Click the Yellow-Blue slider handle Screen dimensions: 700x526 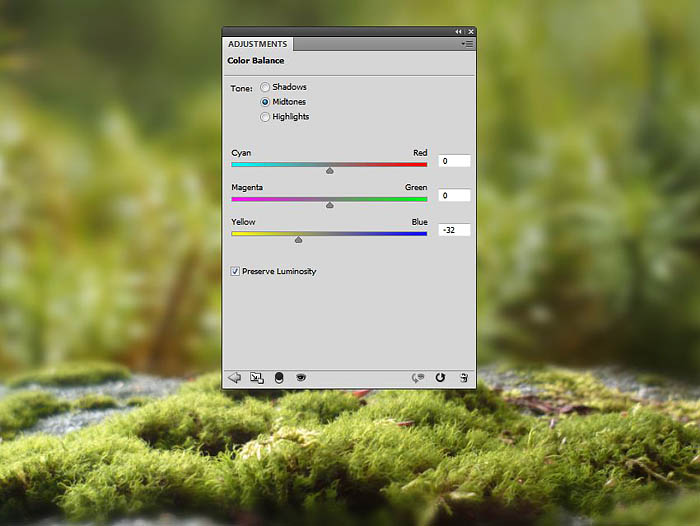pos(298,239)
